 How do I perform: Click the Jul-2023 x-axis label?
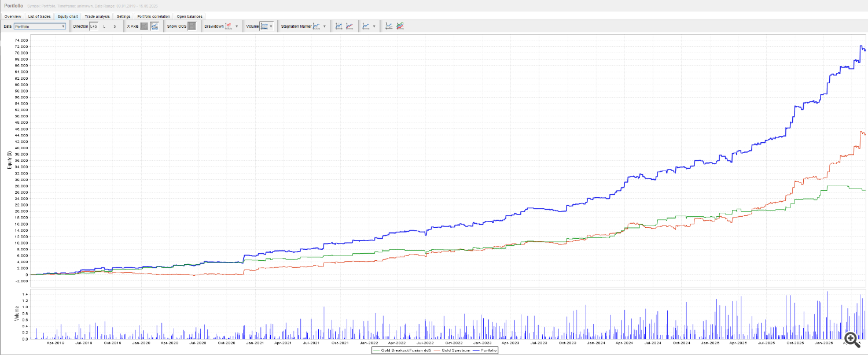click(540, 342)
